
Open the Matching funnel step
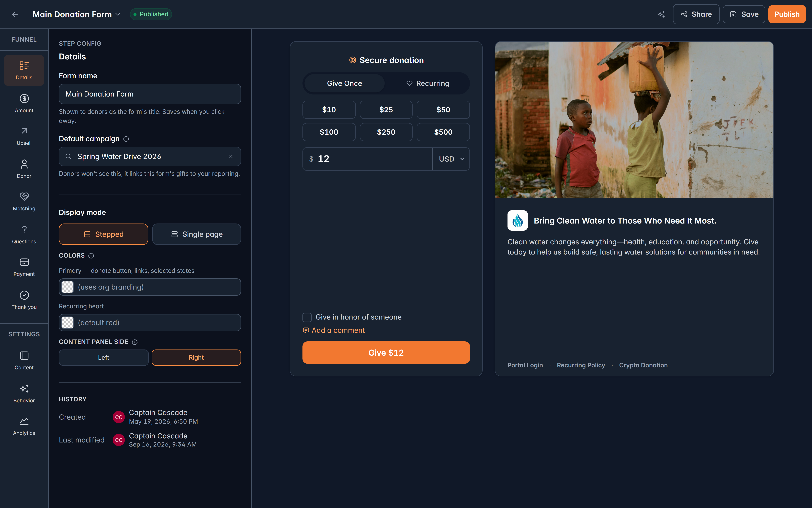point(24,202)
